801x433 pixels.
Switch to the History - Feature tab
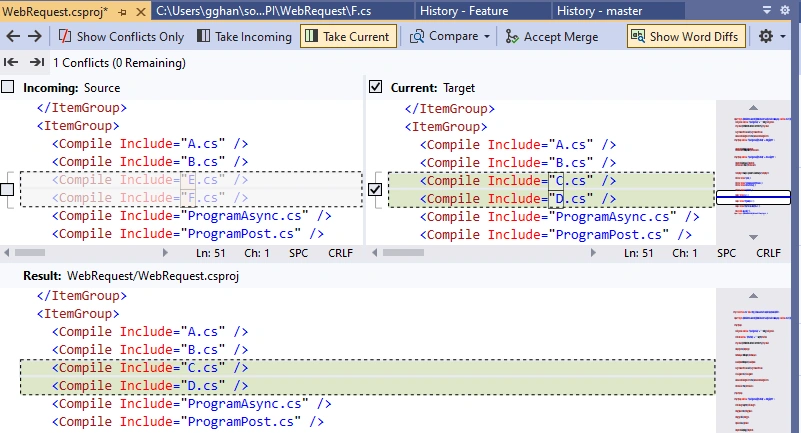464,11
